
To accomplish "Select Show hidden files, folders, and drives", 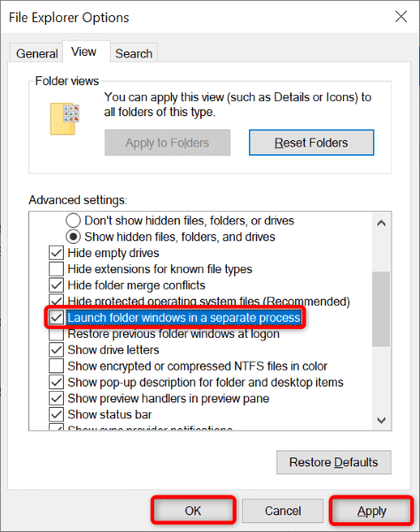I will 73,237.
